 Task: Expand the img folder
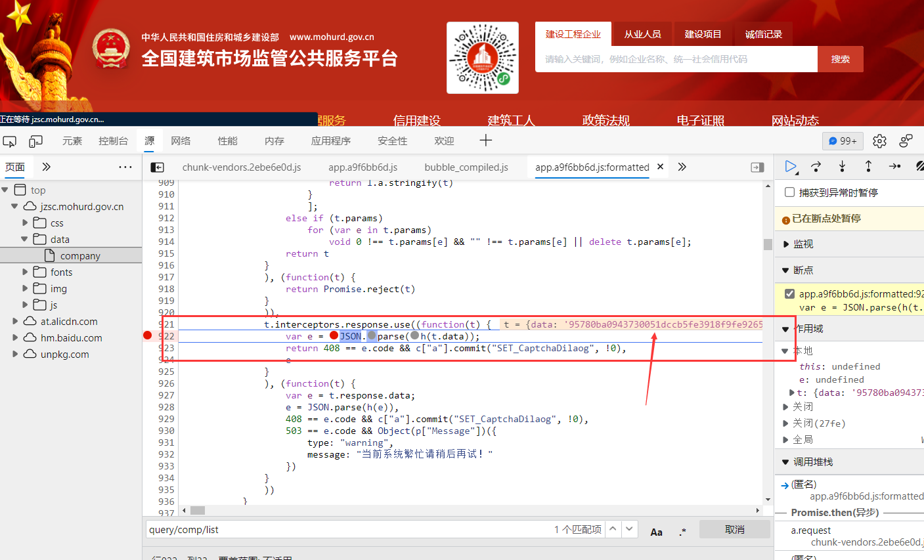pos(25,288)
